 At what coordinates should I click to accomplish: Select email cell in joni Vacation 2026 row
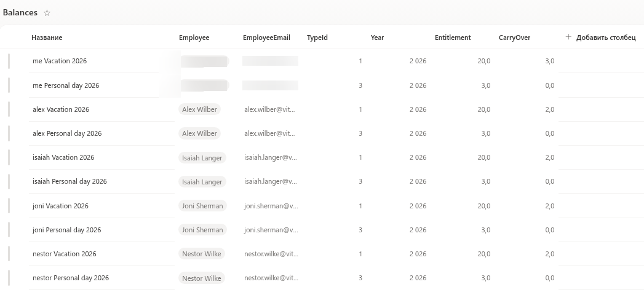click(271, 205)
